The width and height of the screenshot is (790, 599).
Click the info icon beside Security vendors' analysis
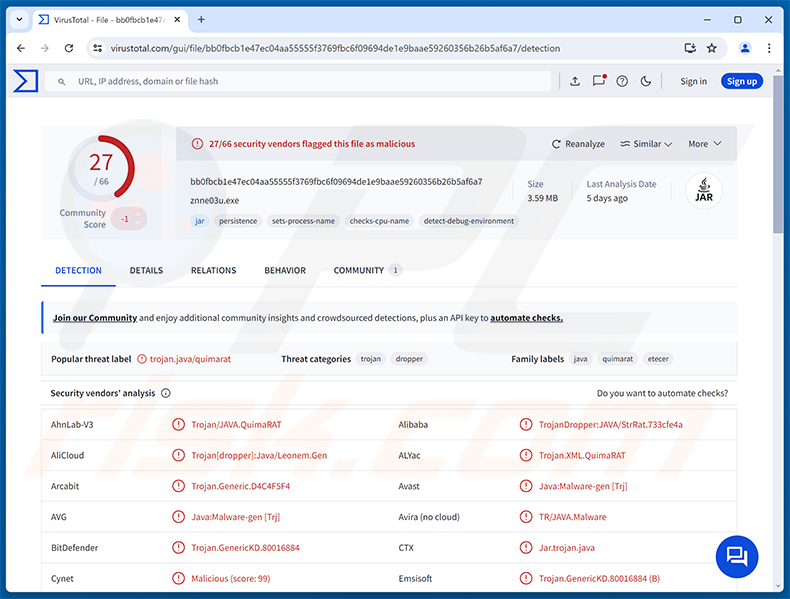[x=166, y=393]
